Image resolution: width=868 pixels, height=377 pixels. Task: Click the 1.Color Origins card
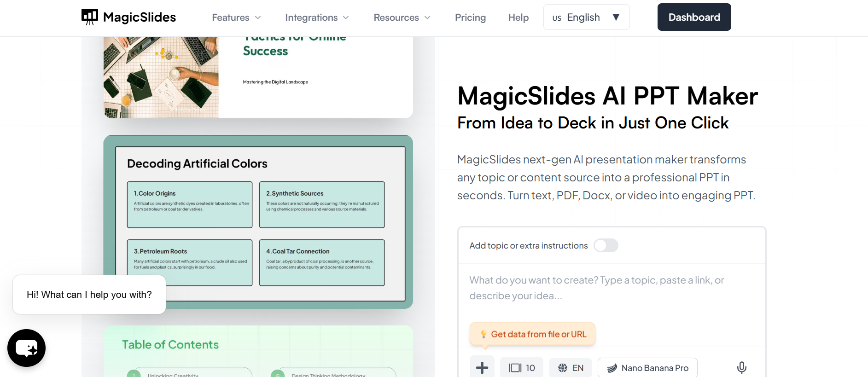click(190, 205)
